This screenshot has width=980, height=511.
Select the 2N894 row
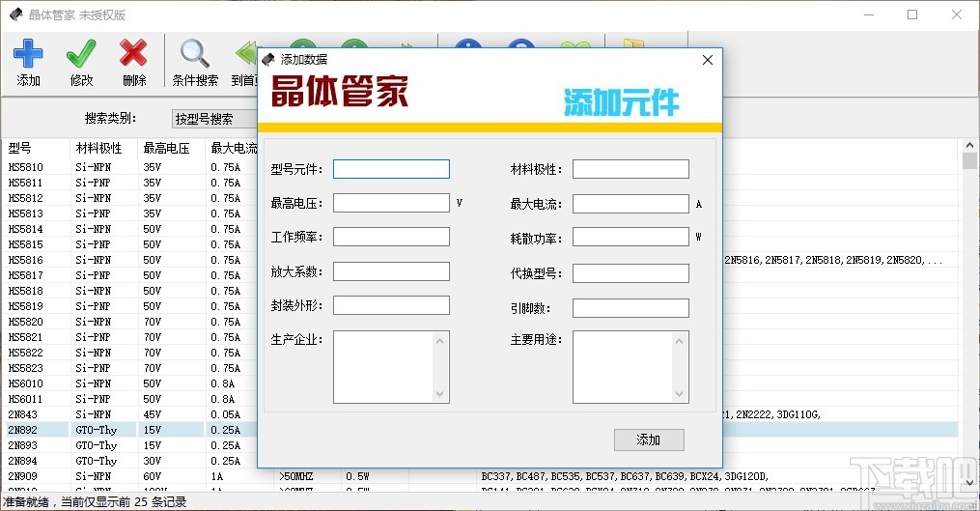pyautogui.click(x=129, y=461)
